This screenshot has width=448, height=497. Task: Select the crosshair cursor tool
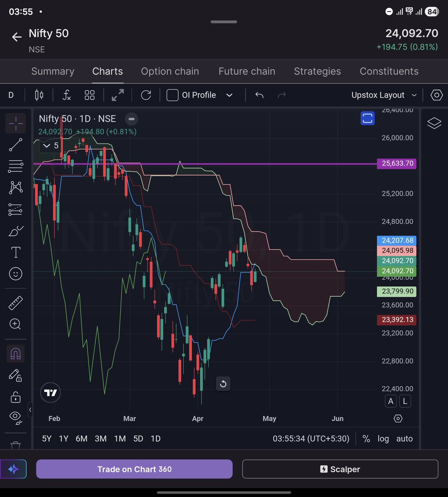15,123
